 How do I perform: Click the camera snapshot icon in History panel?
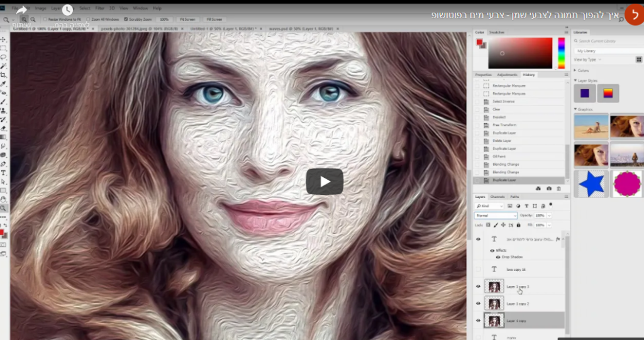548,189
